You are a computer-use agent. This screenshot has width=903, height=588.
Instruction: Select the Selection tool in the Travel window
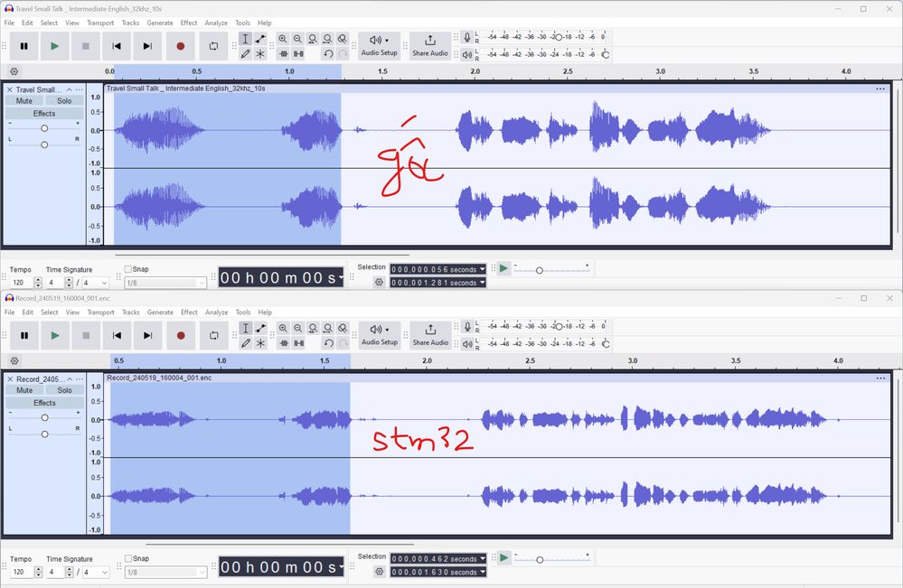245,39
